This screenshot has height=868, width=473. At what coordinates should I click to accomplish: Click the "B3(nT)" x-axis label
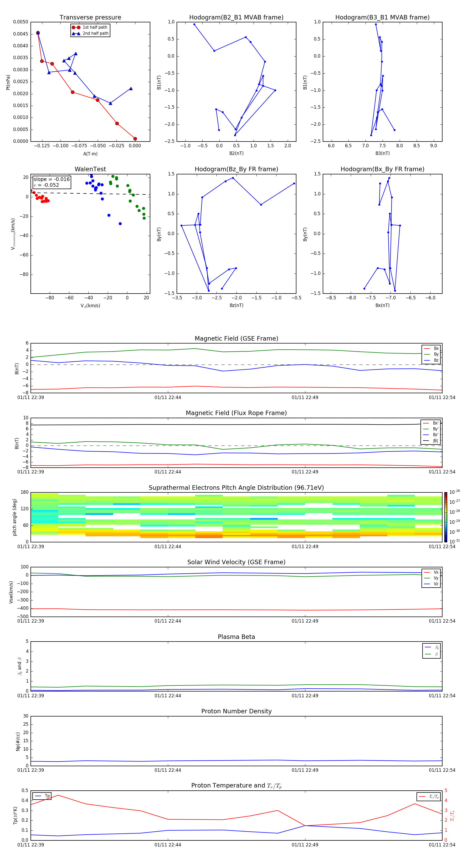(x=382, y=153)
